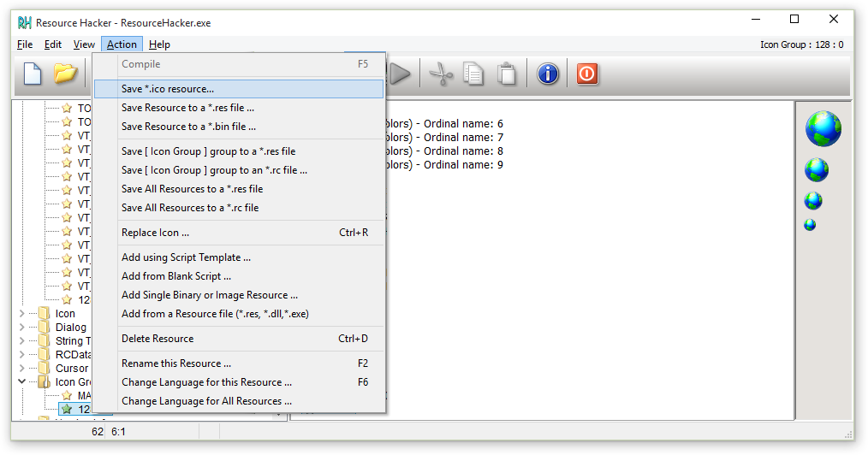Choose Save Resource to a *.bin file

tap(239, 127)
